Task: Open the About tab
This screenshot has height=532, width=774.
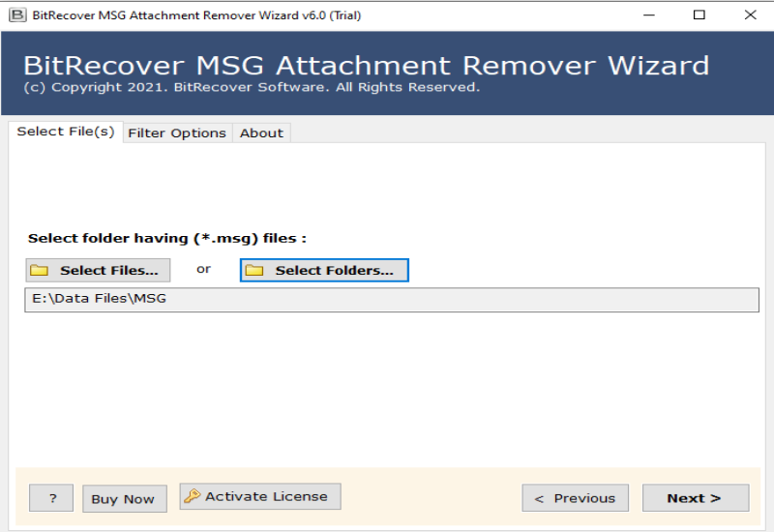Action: pos(261,133)
